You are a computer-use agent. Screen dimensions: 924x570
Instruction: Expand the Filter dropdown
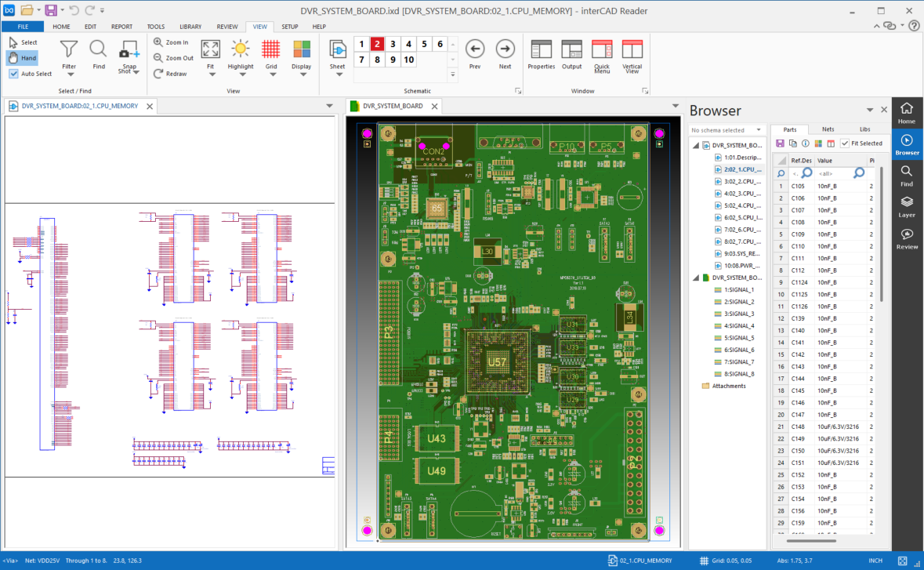click(69, 74)
